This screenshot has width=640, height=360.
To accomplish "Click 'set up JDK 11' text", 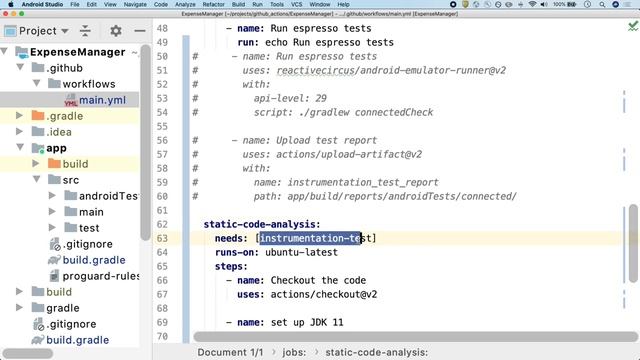I will (x=307, y=322).
